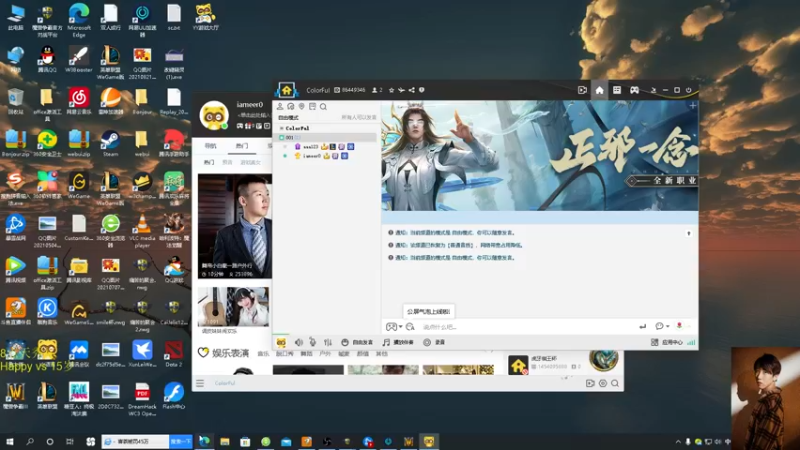
Task: Select the 游戏美女 sub-tab
Action: (251, 163)
